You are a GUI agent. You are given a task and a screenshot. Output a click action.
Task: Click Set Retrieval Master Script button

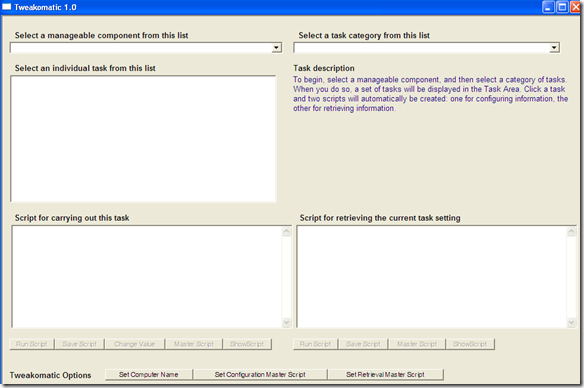385,375
